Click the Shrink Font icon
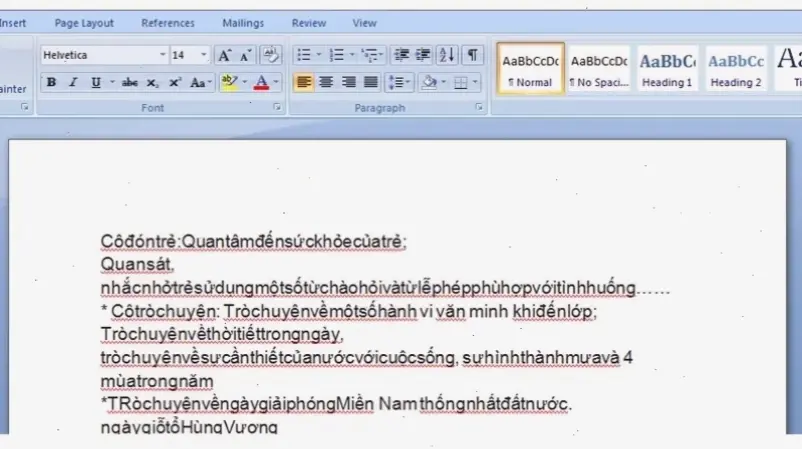 [x=246, y=55]
